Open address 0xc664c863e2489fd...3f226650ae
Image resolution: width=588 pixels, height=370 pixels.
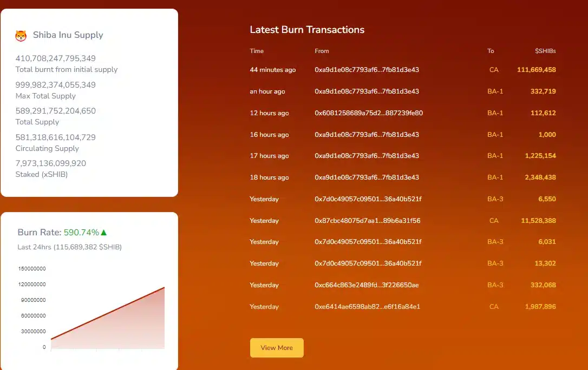[x=367, y=286]
